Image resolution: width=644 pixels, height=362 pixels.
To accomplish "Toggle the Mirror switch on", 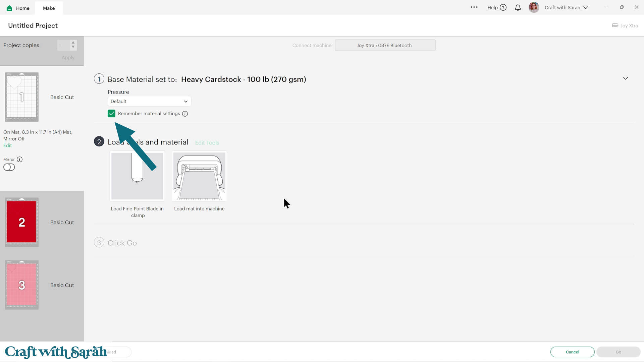I will point(9,167).
